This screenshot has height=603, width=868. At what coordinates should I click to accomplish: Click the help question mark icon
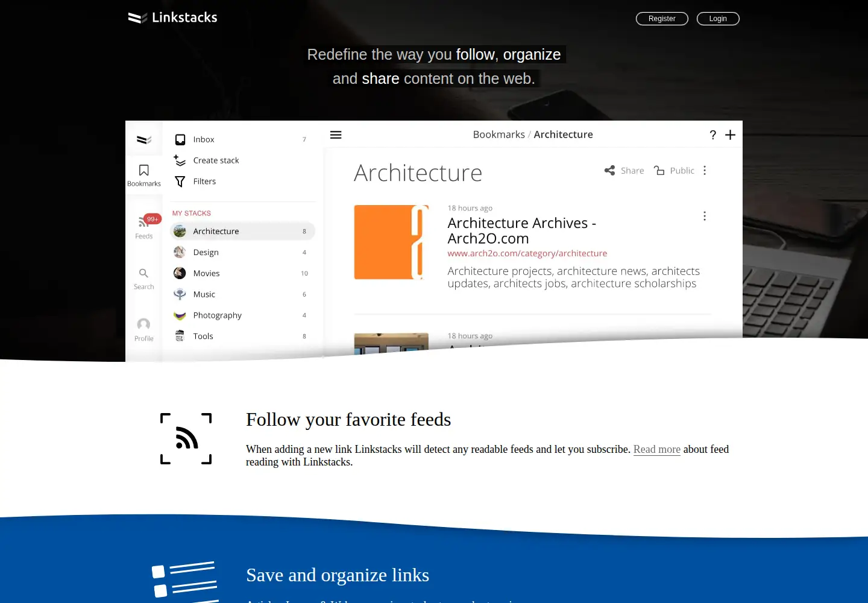pyautogui.click(x=713, y=135)
